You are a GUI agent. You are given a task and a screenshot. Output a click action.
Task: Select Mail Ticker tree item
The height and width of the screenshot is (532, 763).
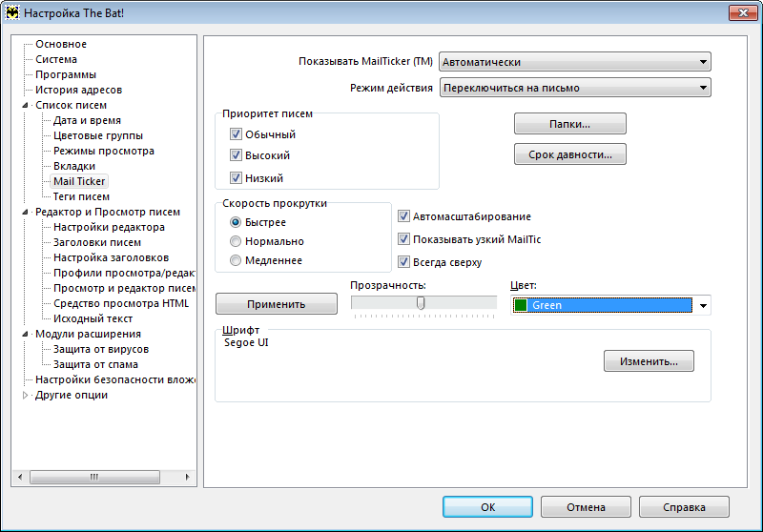click(79, 181)
